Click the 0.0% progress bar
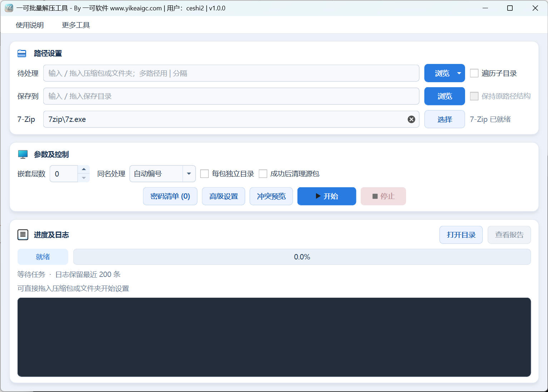Viewport: 548px width, 392px height. (302, 257)
